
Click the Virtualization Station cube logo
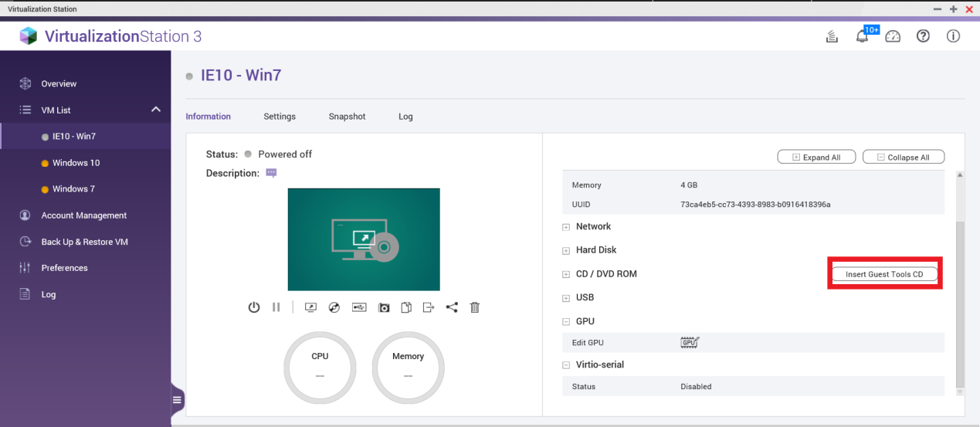point(29,36)
